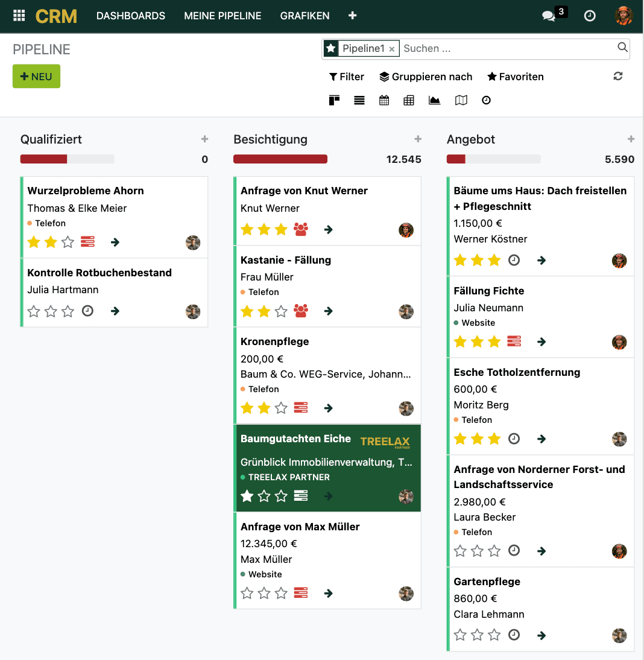This screenshot has height=660, width=644.
Task: Click the refresh icon
Action: pyautogui.click(x=618, y=76)
